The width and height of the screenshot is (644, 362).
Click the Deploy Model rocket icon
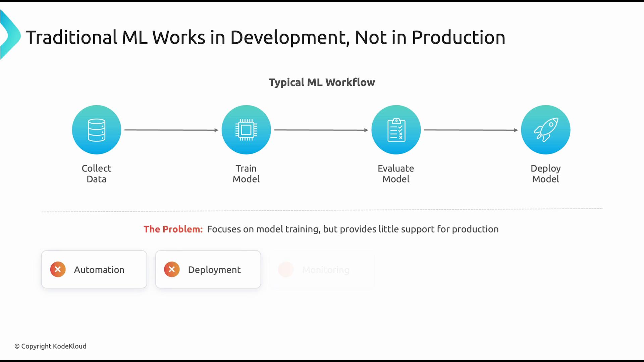546,130
